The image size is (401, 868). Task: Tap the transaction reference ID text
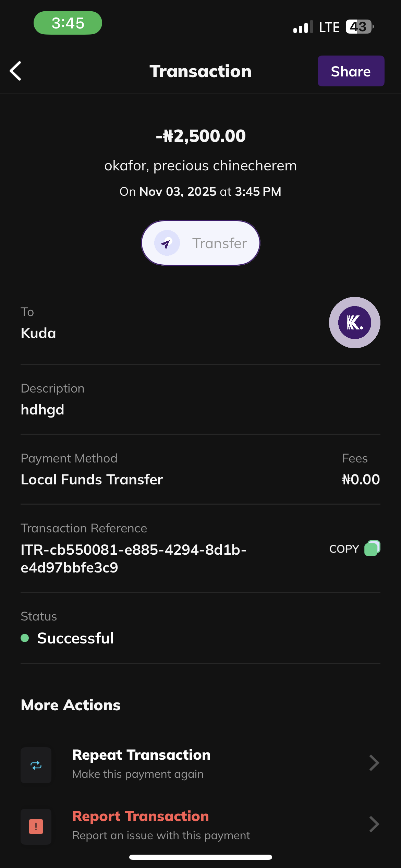(133, 558)
